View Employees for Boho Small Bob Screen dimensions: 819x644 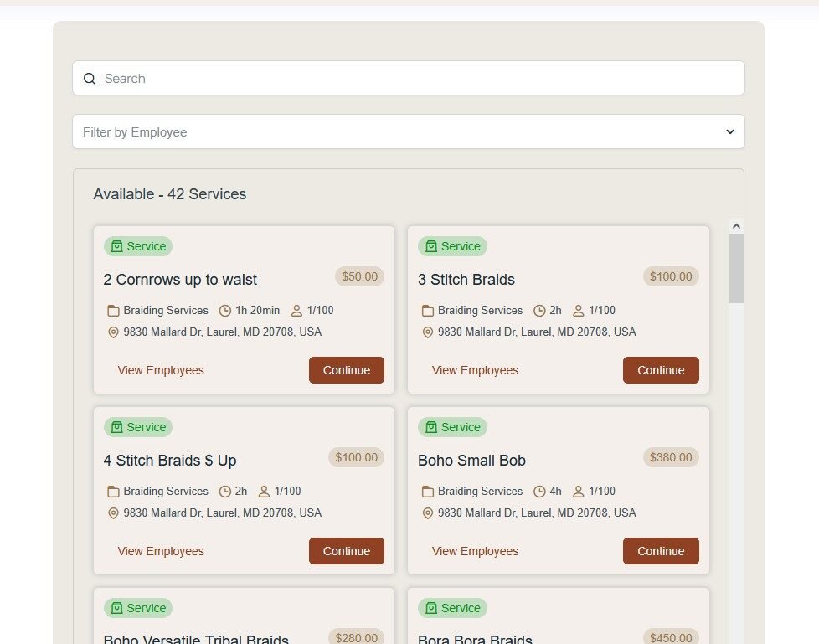click(476, 550)
